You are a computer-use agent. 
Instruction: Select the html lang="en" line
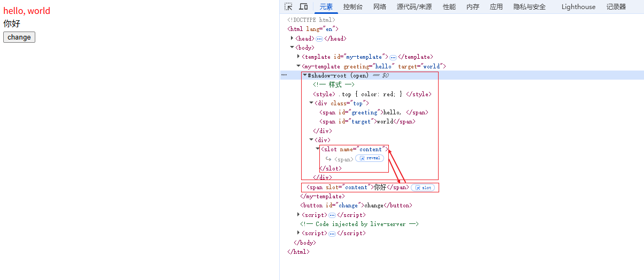point(313,29)
